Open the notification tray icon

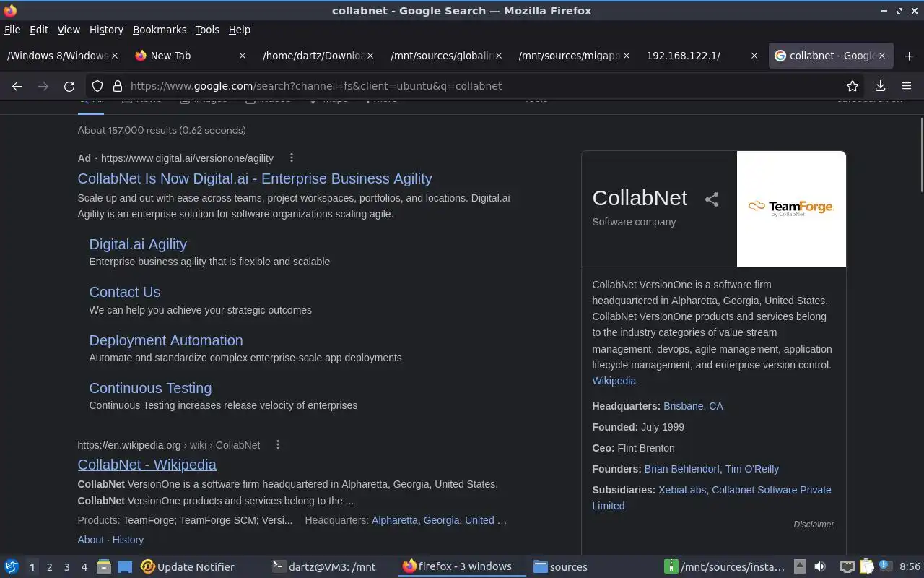click(886, 567)
